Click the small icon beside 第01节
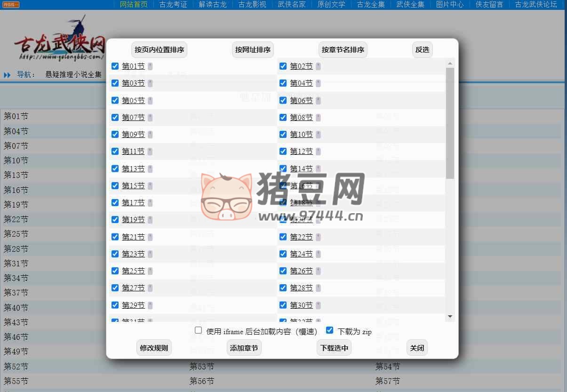 coord(150,66)
